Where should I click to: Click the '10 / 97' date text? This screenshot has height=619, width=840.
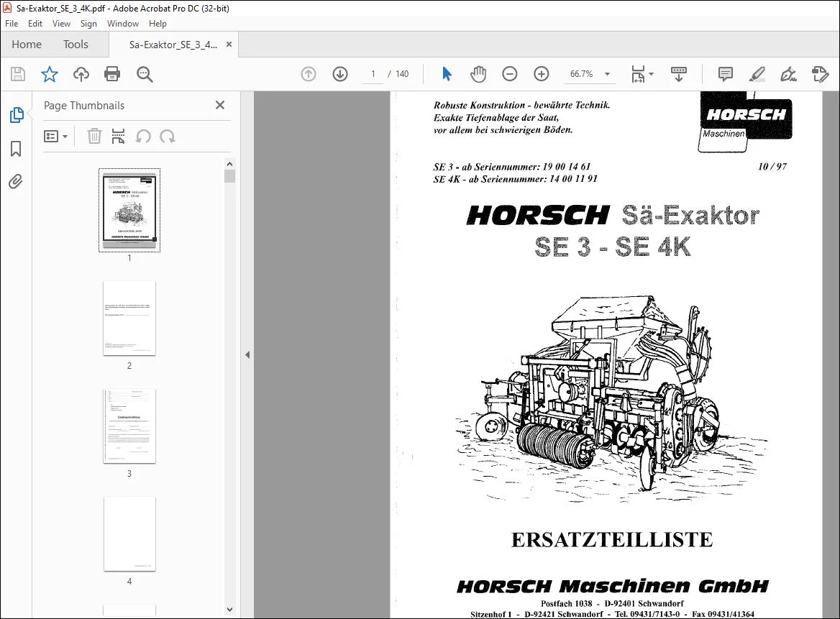772,167
